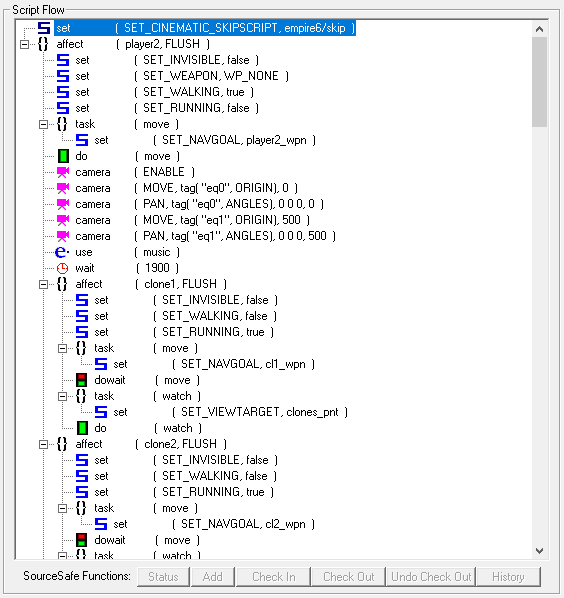The image size is (564, 598).
Task: Click the set icon beside SET_WEAPON, WP_NONE
Action: pos(63,76)
